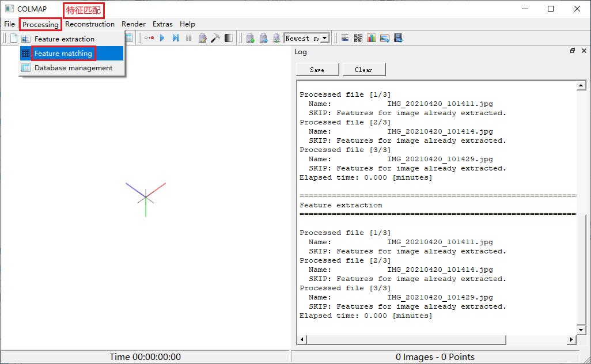This screenshot has width=591, height=364.
Task: Click the log horizontal scrollbar thumb
Action: (406, 339)
